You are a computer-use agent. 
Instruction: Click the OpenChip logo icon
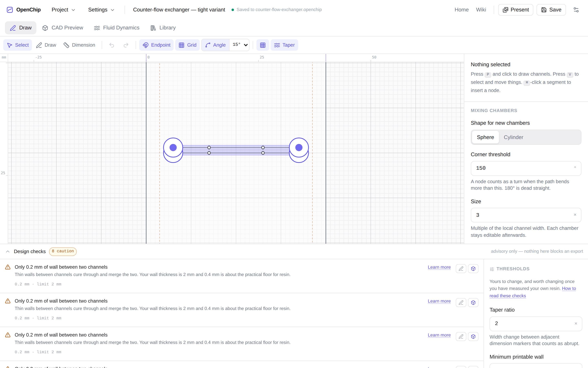(x=10, y=10)
